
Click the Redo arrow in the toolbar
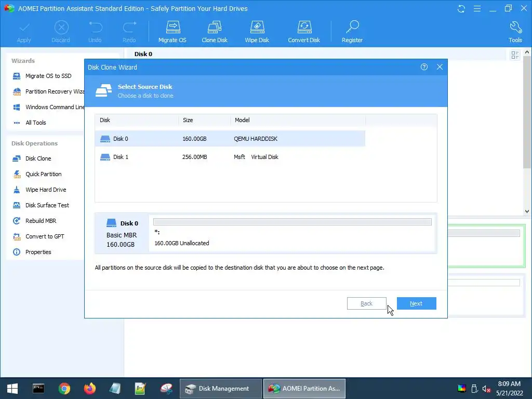click(x=129, y=32)
